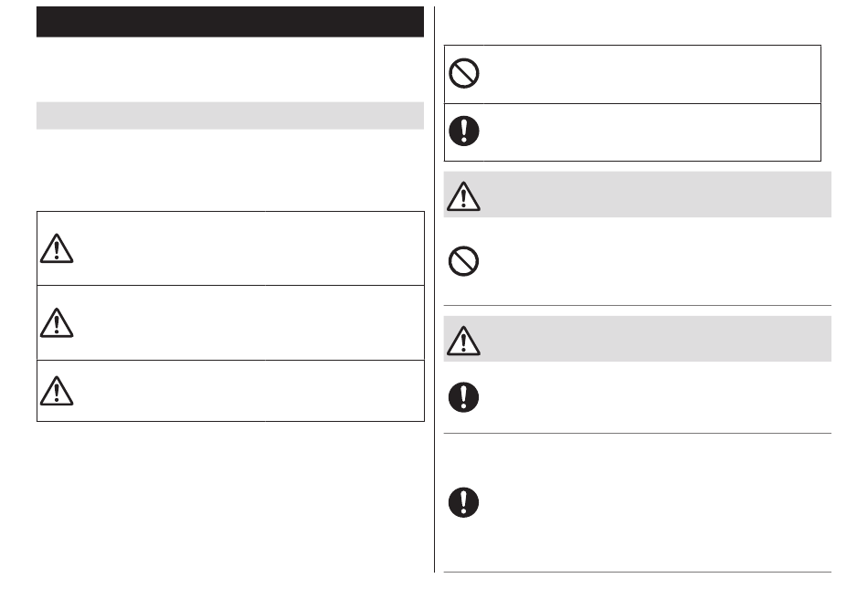This screenshot has height=599, width=868.
Task: Click the blank cell beside the bottom-row warning triangle
Action: [250, 391]
